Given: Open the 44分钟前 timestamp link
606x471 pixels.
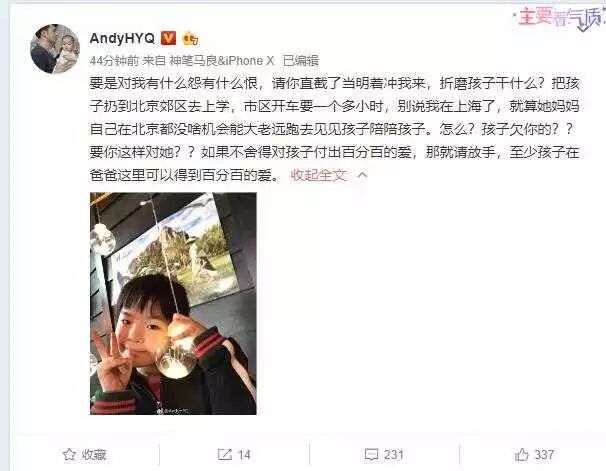Looking at the screenshot, I should (x=114, y=61).
